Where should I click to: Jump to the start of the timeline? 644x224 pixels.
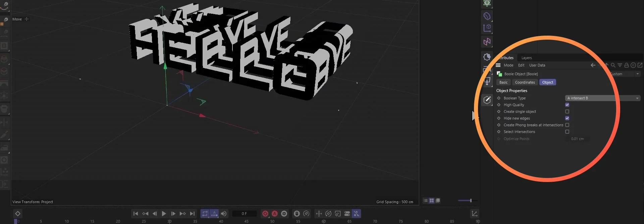point(136,214)
